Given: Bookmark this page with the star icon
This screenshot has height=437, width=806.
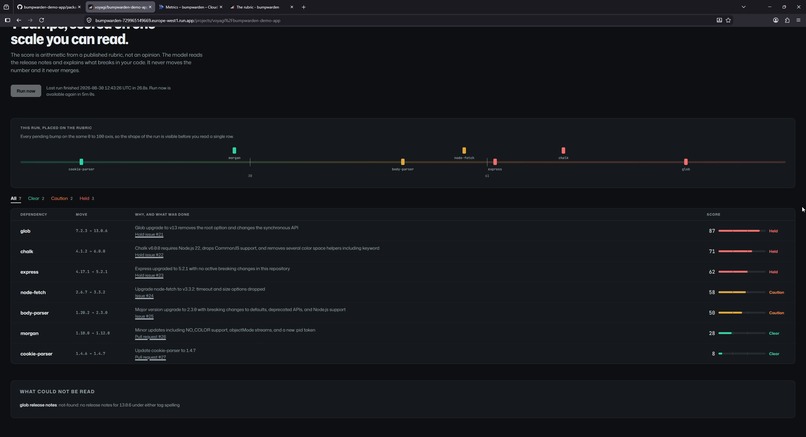Looking at the screenshot, I should (728, 21).
